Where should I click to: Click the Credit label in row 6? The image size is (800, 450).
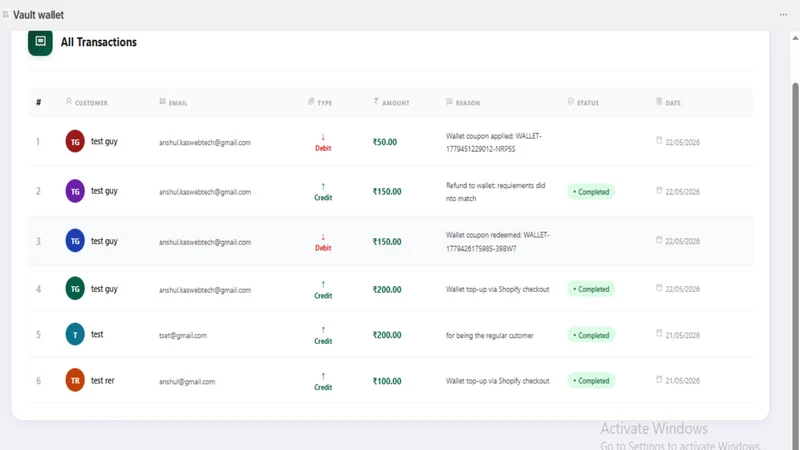(x=323, y=387)
